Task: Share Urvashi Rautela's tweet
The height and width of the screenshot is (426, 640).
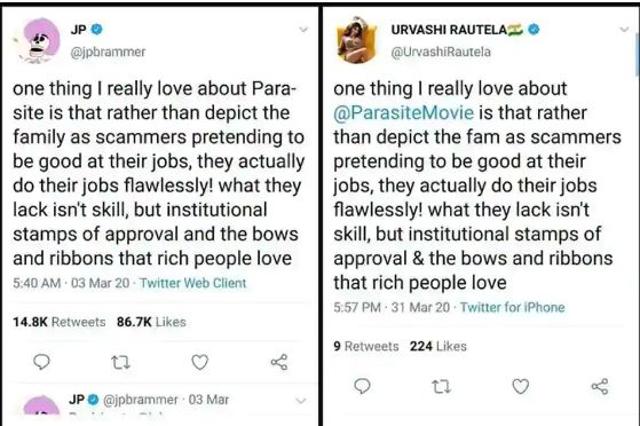Action: (600, 386)
